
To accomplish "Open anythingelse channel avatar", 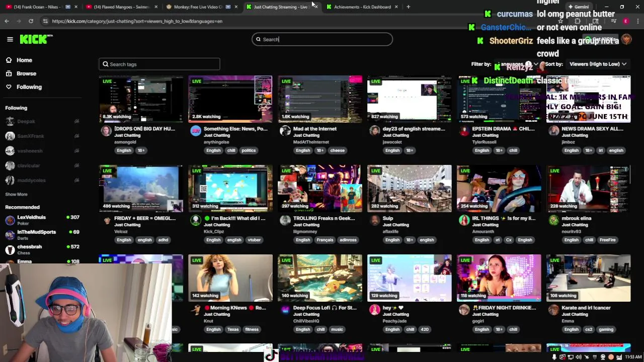I will (196, 131).
